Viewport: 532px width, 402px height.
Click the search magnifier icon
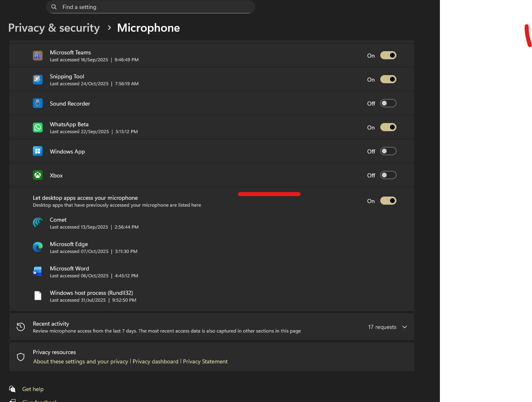pyautogui.click(x=54, y=7)
